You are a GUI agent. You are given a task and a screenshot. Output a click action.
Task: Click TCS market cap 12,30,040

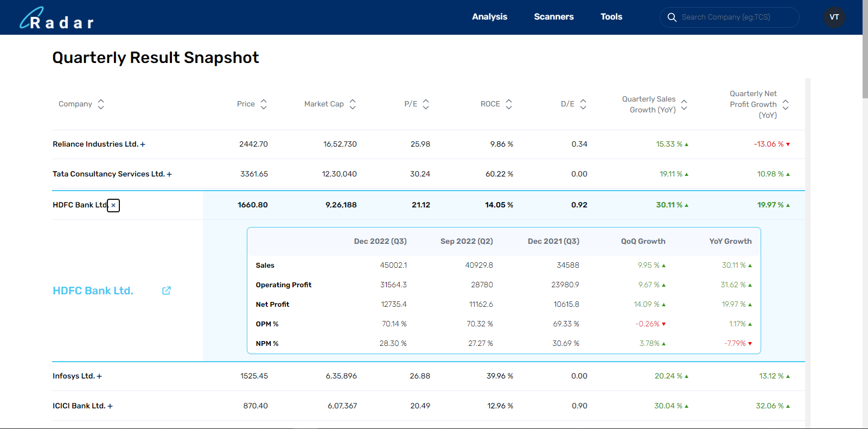tap(340, 174)
